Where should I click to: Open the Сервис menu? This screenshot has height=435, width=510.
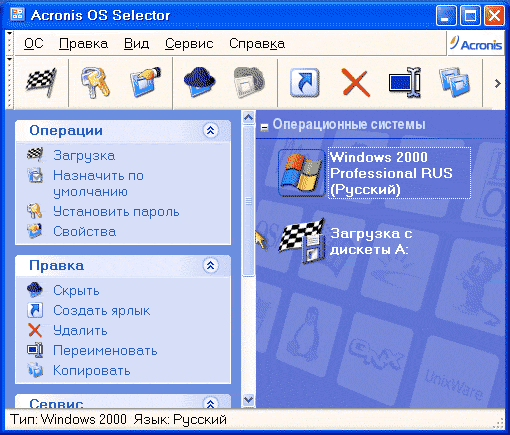click(189, 44)
